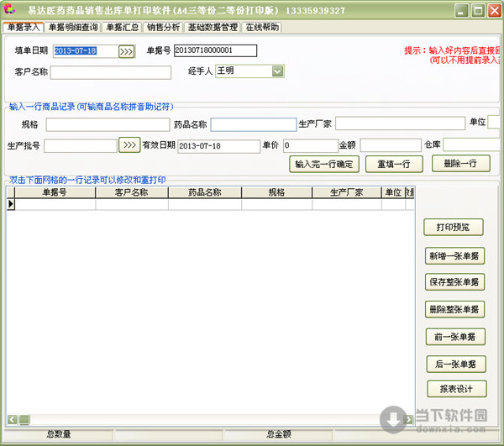Open the 单据明细查询 tab
Image resolution: width=504 pixels, height=446 pixels.
73,28
